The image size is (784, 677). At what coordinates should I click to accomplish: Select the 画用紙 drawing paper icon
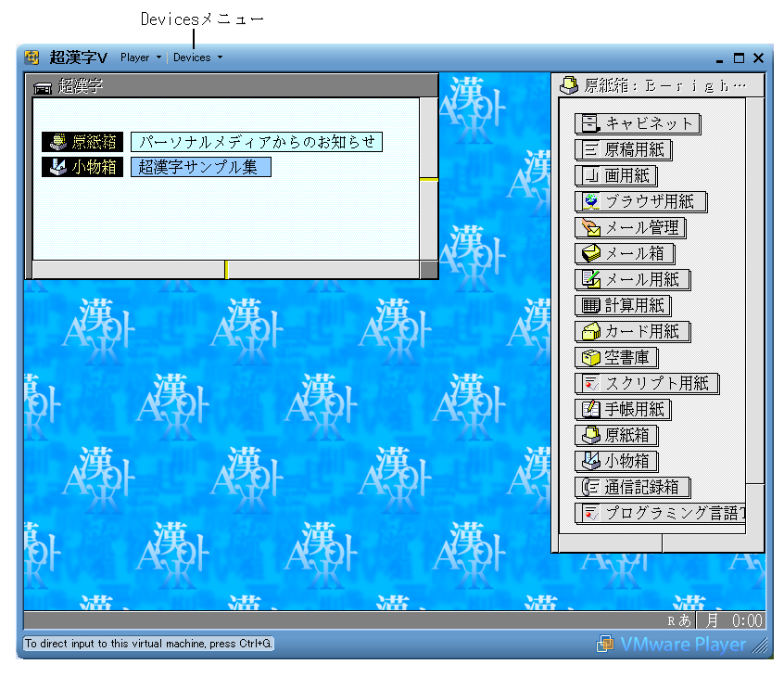pos(589,176)
